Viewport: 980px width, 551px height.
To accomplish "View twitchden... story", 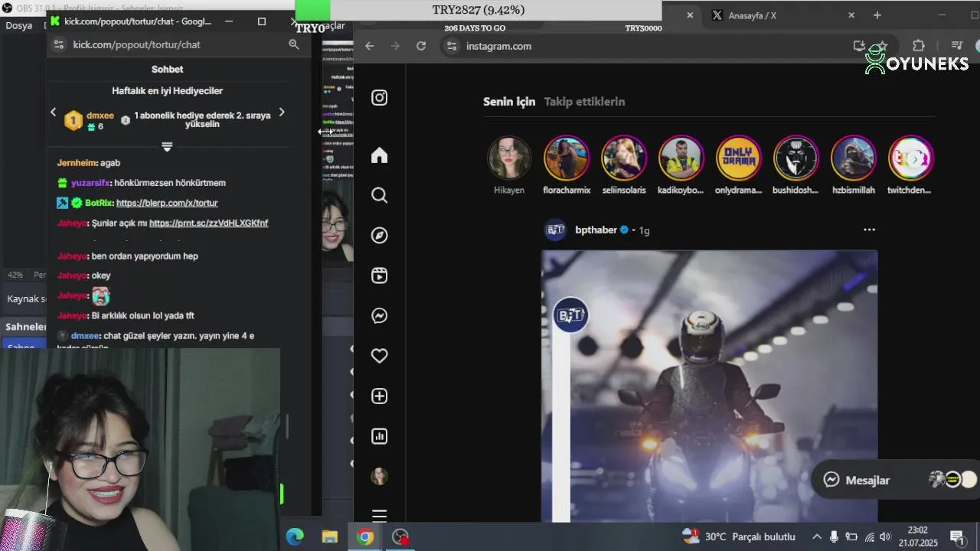I will point(910,158).
